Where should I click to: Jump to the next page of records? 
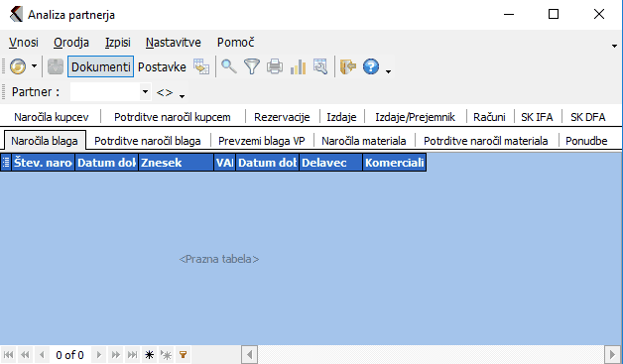pyautogui.click(x=116, y=354)
